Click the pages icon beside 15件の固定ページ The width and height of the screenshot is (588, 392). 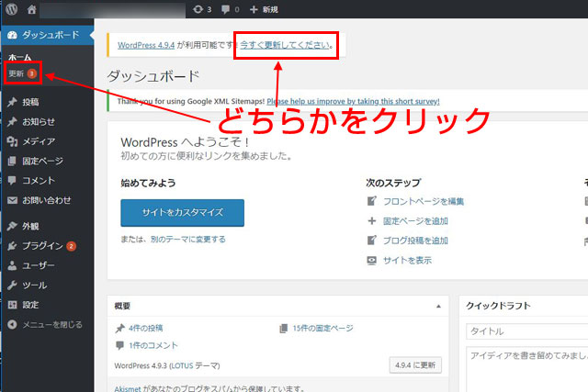pyautogui.click(x=284, y=329)
